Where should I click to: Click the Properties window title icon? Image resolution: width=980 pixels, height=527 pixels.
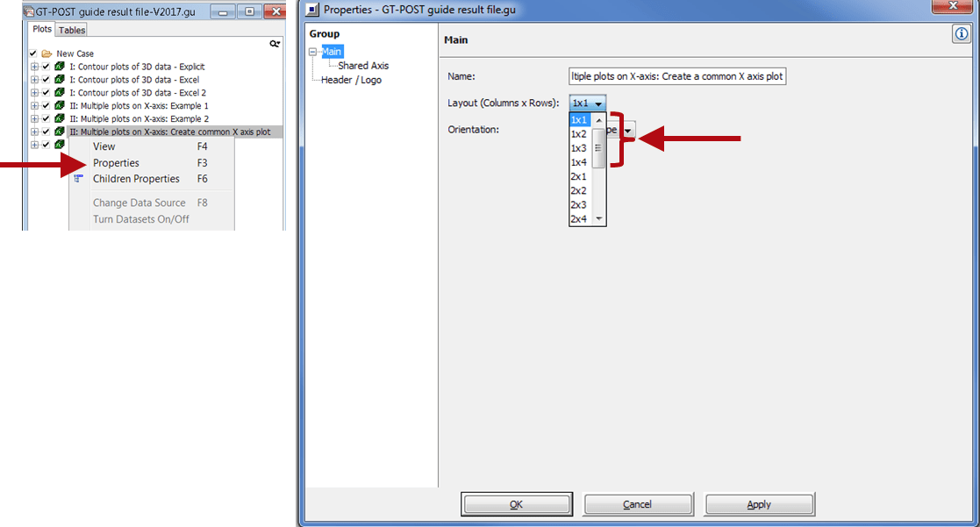311,10
